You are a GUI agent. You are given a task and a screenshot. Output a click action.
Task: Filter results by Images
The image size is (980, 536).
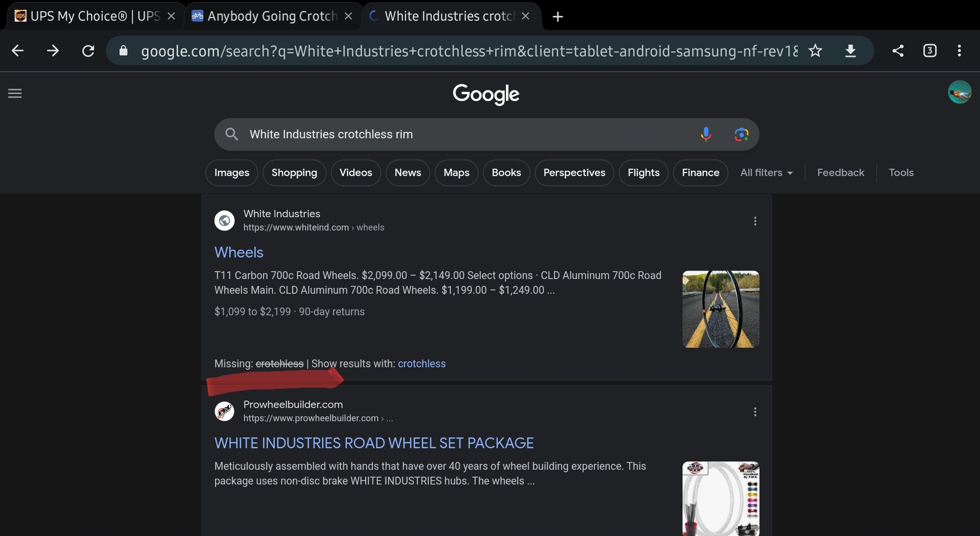point(232,173)
